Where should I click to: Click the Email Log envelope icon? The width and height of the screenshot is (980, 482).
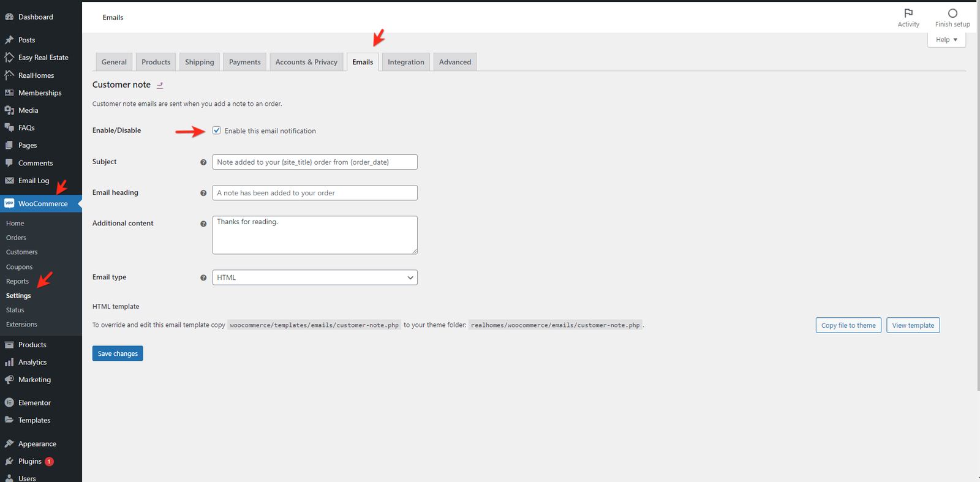(9, 181)
